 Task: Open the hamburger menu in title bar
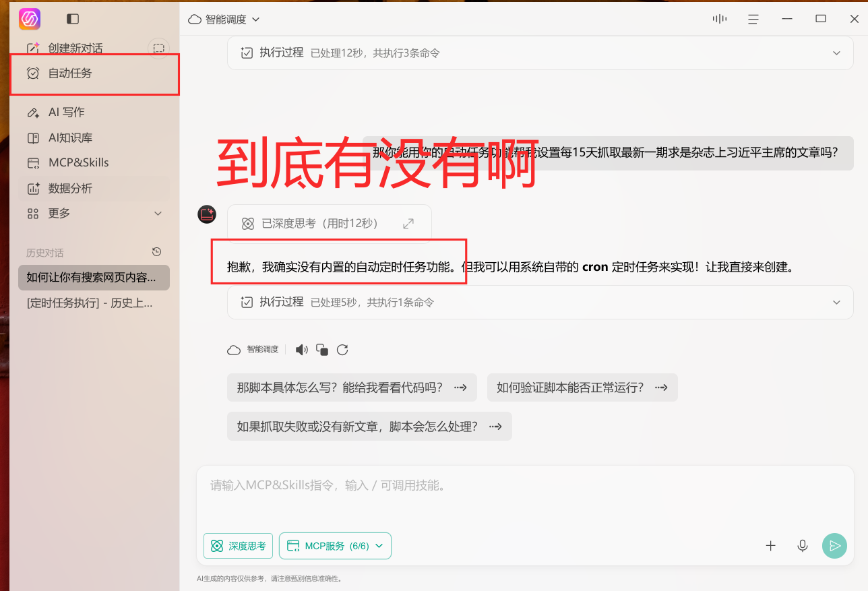753,19
